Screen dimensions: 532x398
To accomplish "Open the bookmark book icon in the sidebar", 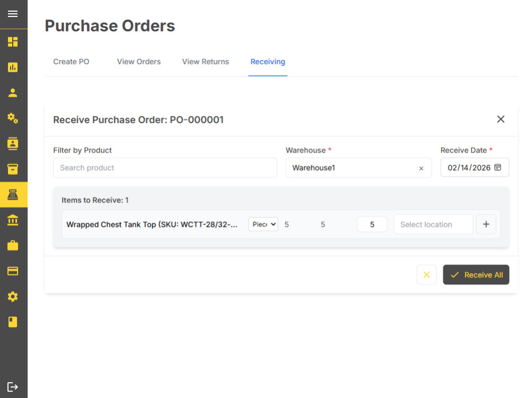I will click(x=13, y=322).
